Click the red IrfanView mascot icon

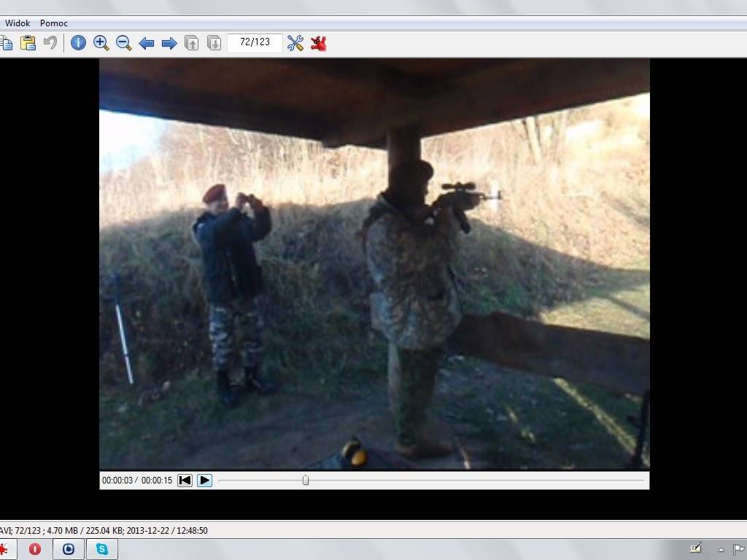coord(318,43)
